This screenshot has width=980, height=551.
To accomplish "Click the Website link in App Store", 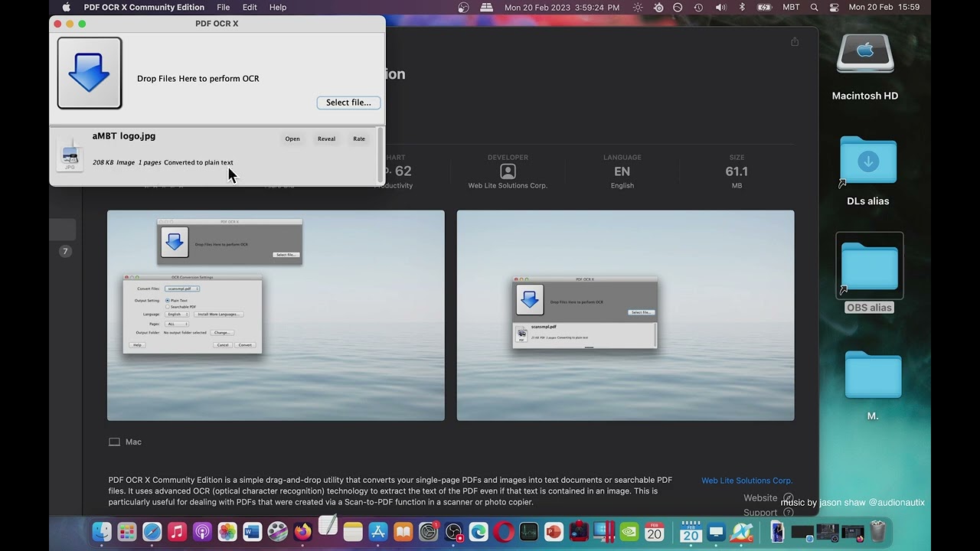I will [x=760, y=497].
